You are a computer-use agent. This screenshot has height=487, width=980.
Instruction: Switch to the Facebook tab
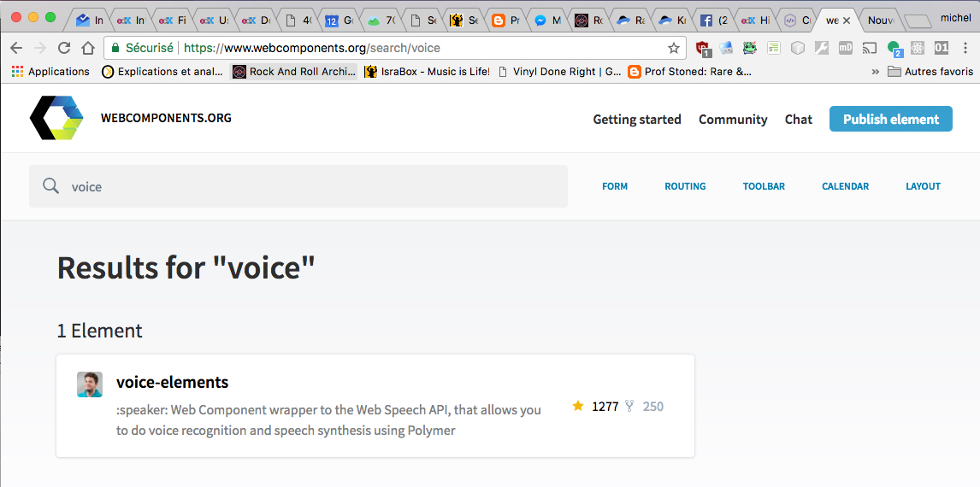tap(713, 21)
